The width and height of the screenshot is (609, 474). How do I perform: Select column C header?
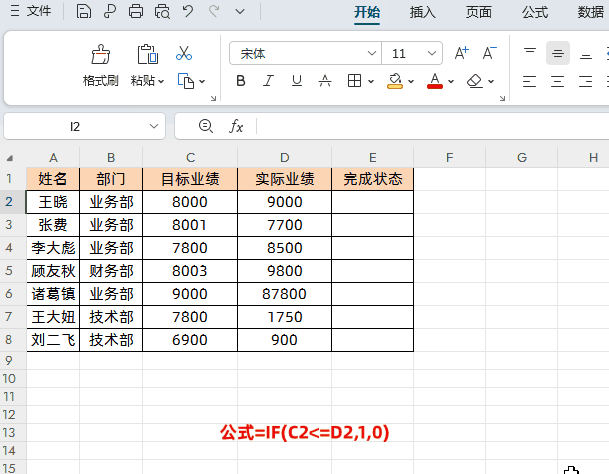pyautogui.click(x=190, y=157)
